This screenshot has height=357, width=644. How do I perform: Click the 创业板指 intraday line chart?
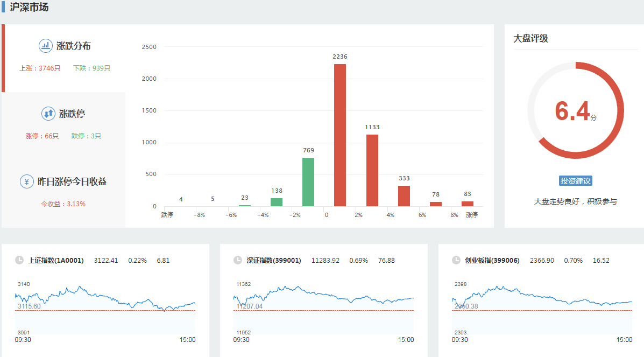pyautogui.click(x=542, y=307)
